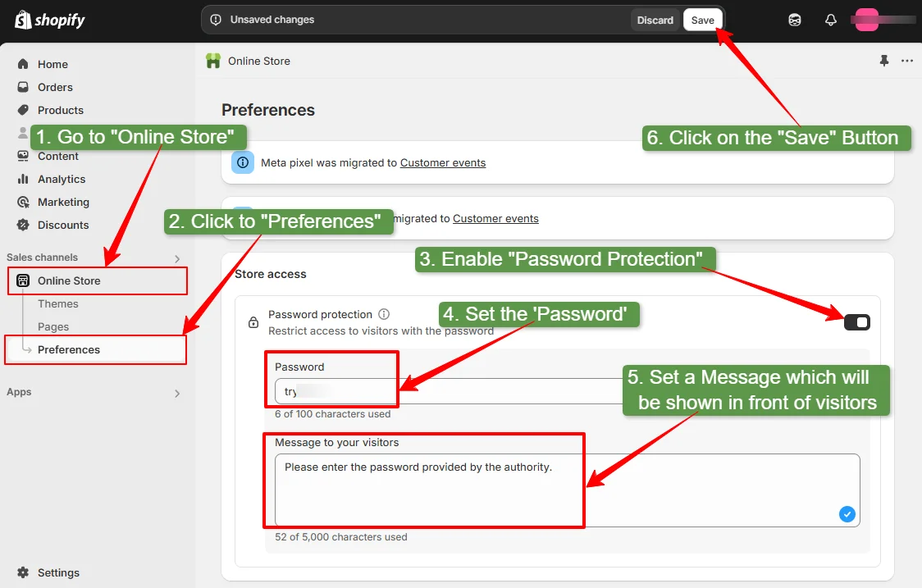Image resolution: width=922 pixels, height=588 pixels.
Task: Click the blue checkmark in message box
Action: pyautogui.click(x=847, y=514)
